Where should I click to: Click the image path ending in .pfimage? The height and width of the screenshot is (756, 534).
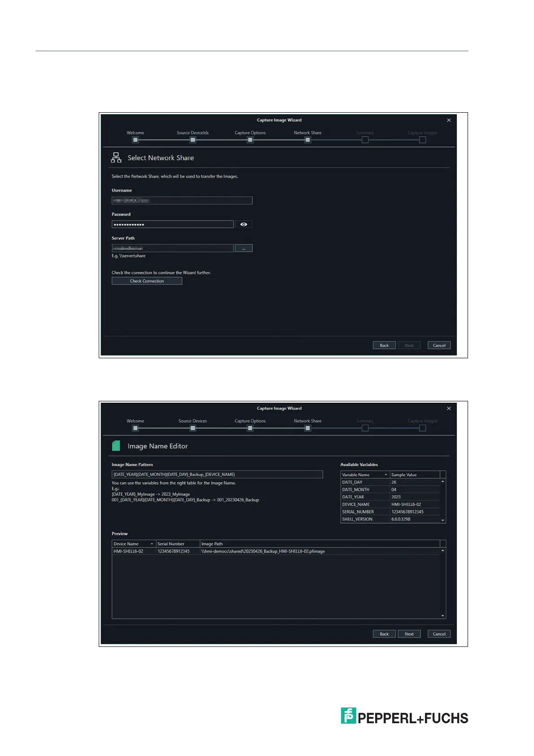(263, 551)
